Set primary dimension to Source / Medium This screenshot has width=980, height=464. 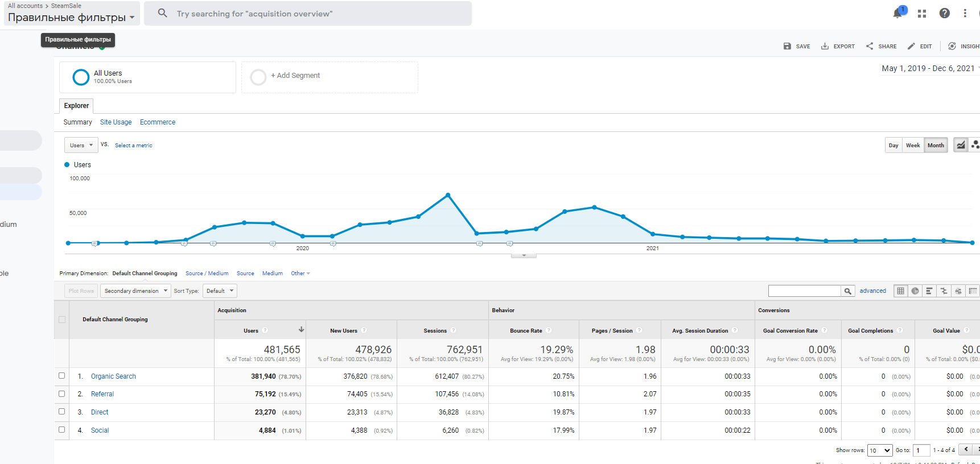click(207, 274)
